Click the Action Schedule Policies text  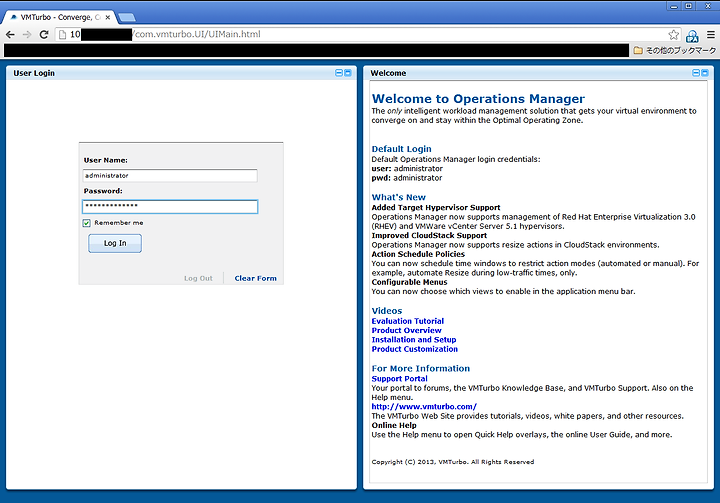[418, 254]
